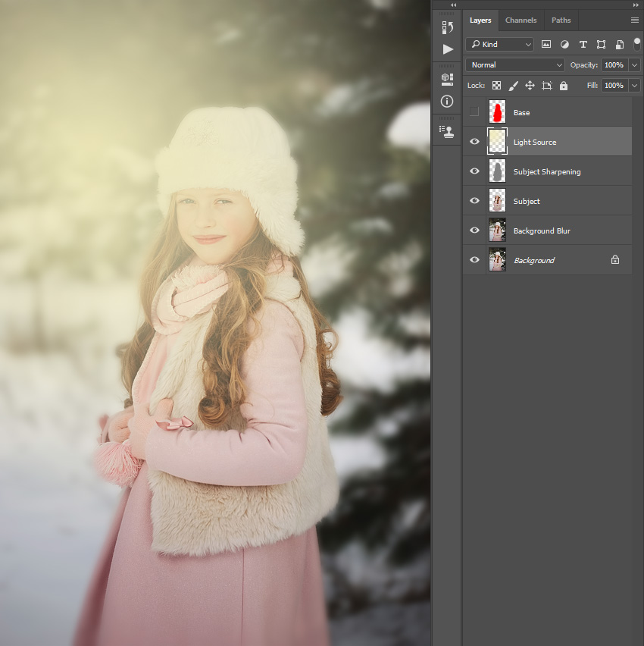
Task: Open the Layers panel flyout menu
Action: click(x=635, y=20)
